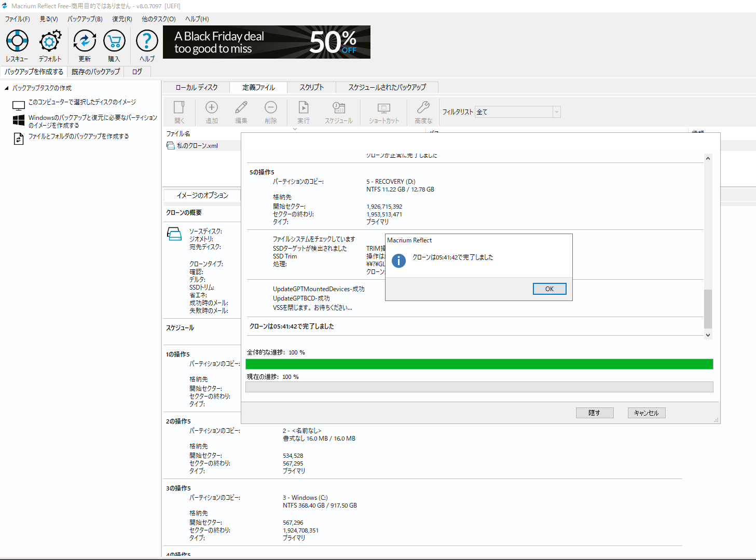
Task: Click the スケジュール schedule icon
Action: [x=338, y=108]
